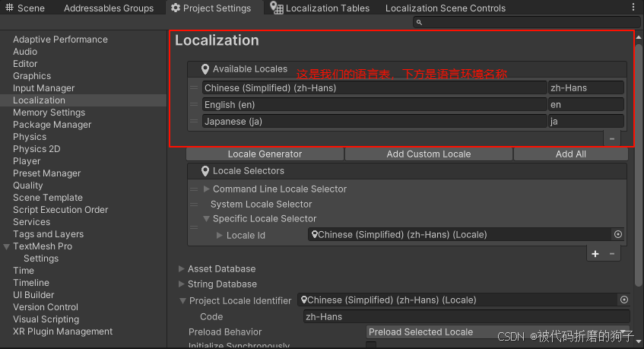
Task: Open Script Execution Order settings
Action: coord(60,210)
